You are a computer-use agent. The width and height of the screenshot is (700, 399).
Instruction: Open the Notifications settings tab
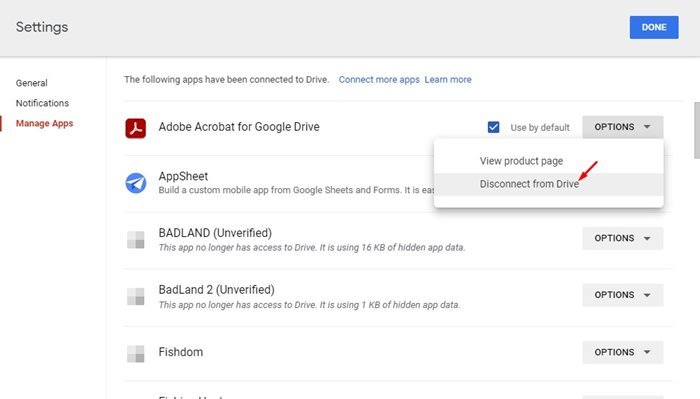coord(42,103)
